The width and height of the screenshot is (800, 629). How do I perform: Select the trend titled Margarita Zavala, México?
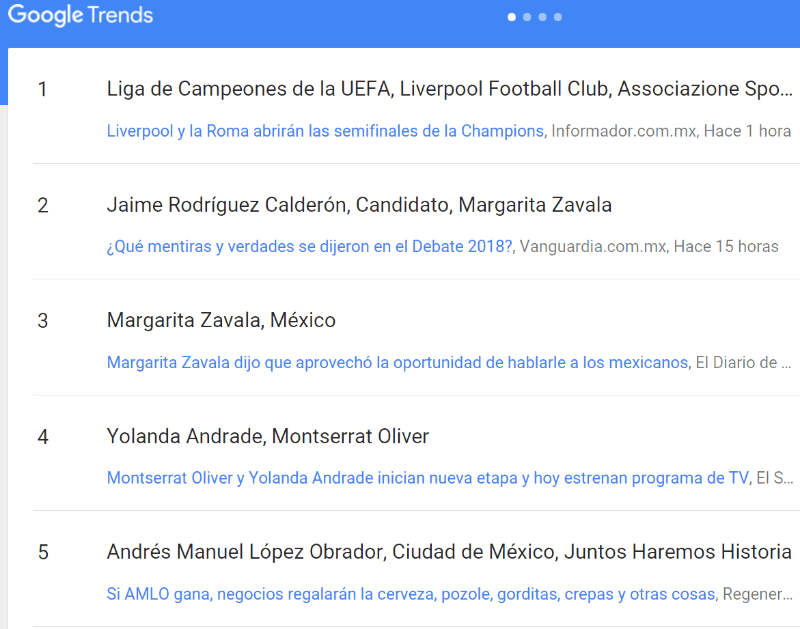(221, 321)
